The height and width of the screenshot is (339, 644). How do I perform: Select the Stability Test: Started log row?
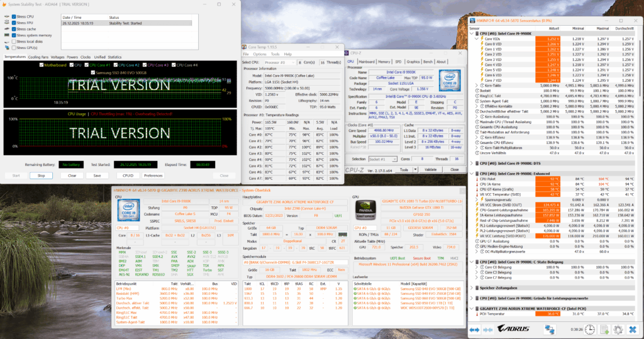tap(126, 23)
